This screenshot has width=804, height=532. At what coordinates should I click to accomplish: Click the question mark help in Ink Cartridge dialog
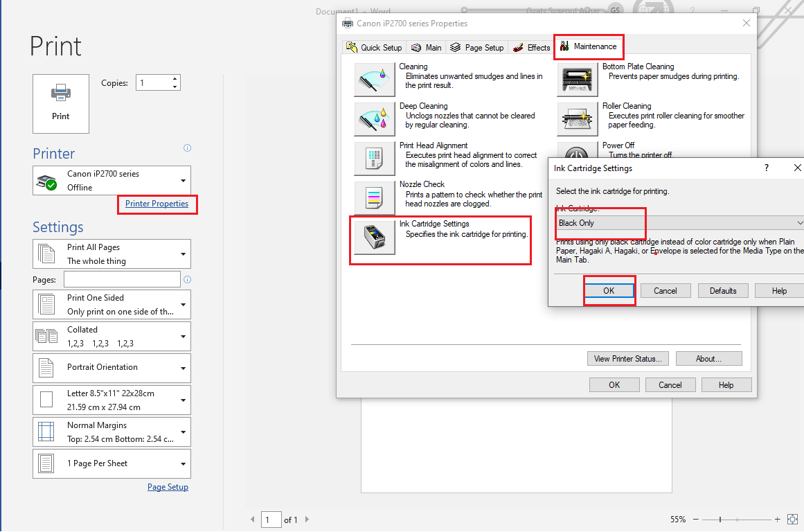click(x=767, y=168)
